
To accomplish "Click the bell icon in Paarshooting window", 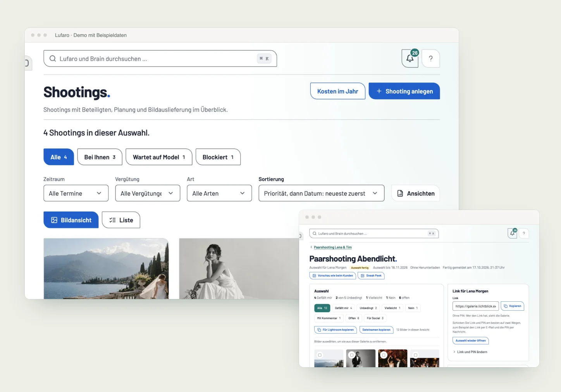I will 512,233.
